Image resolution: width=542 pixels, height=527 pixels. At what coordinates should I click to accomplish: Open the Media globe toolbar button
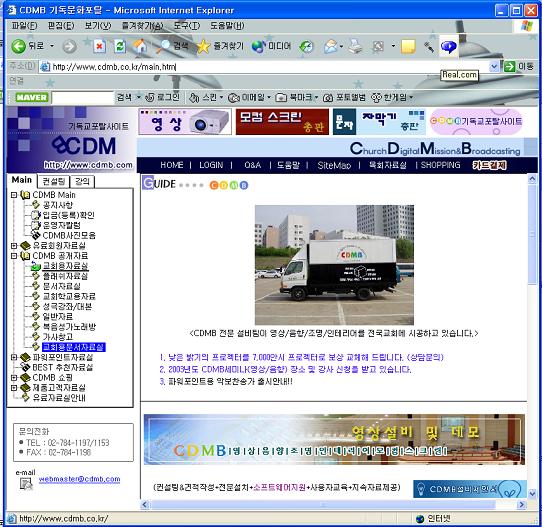coord(271,46)
